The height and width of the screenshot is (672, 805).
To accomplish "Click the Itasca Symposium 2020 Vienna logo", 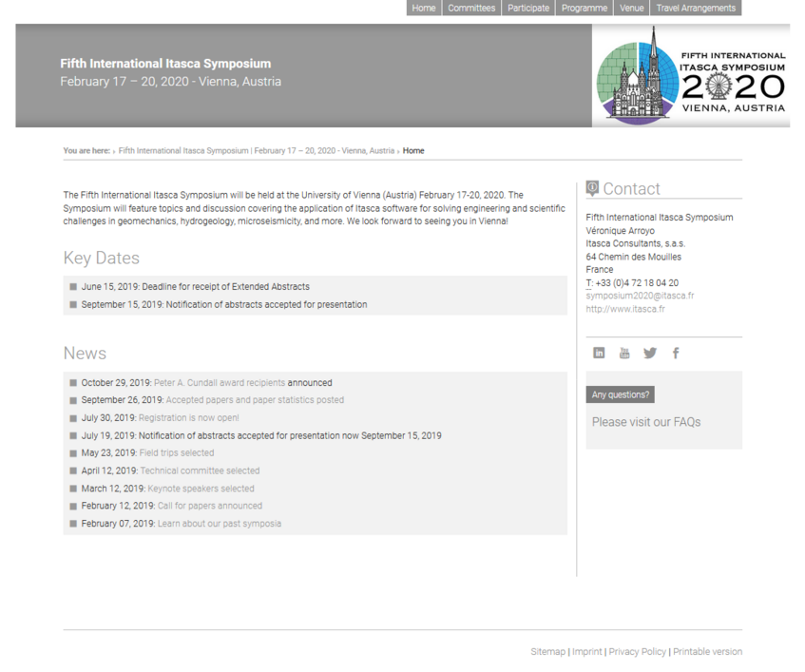I will 691,75.
